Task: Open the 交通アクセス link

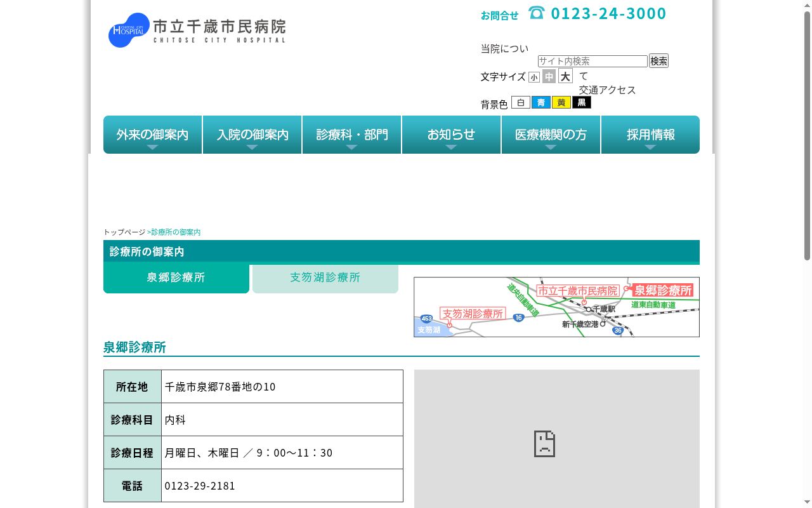Action: click(x=607, y=90)
